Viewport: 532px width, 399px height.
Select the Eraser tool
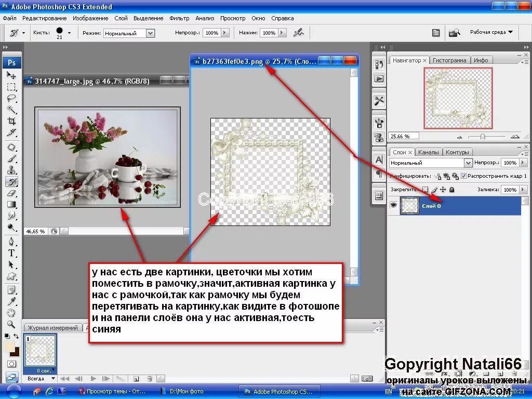(x=11, y=193)
